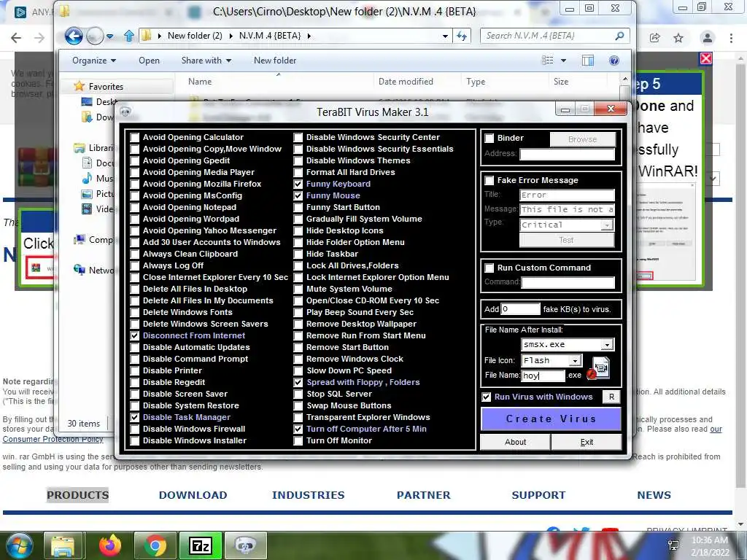Click Favorites star in Explorer sidebar
The width and height of the screenshot is (747, 560).
click(79, 86)
